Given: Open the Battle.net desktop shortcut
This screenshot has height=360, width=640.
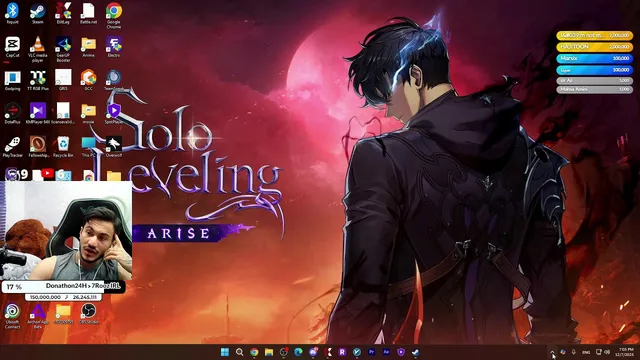Looking at the screenshot, I should pyautogui.click(x=88, y=13).
